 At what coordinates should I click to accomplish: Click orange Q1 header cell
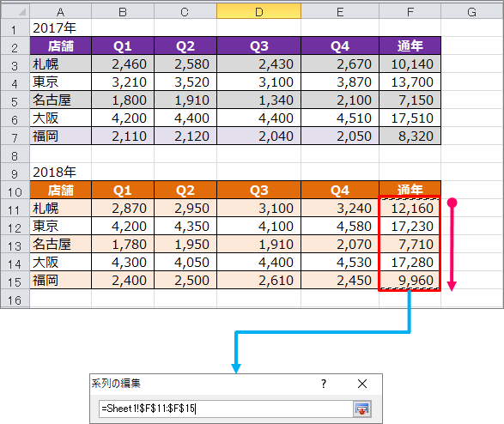tap(123, 190)
